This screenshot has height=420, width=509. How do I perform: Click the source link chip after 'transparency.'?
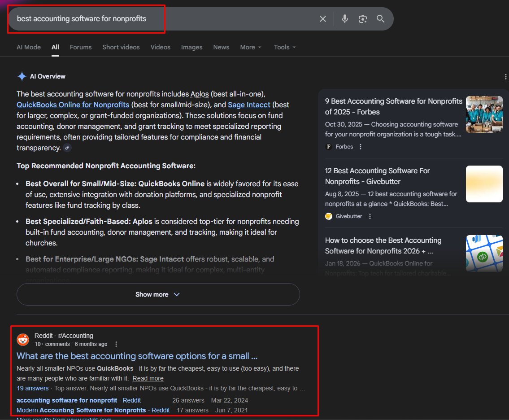click(x=67, y=148)
